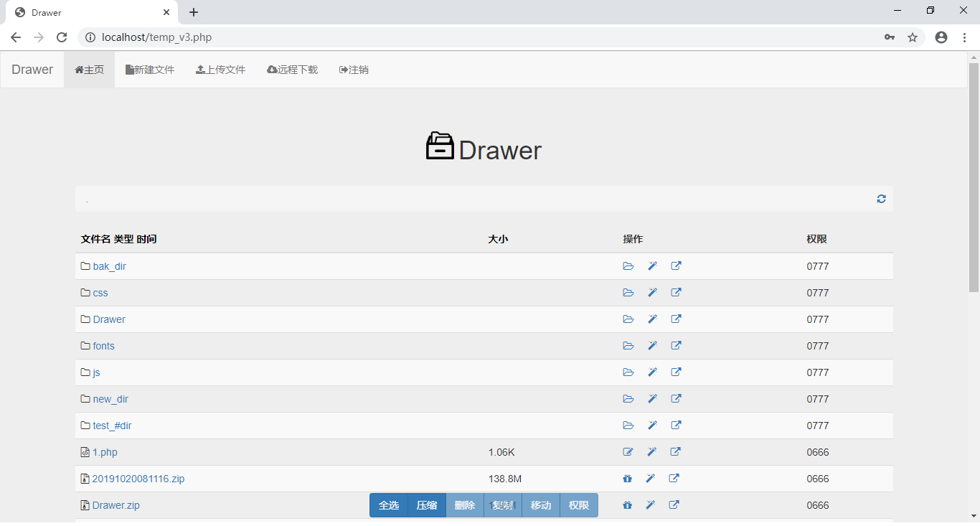This screenshot has width=980, height=526.
Task: Open 远程下载 in the navbar
Action: [292, 70]
